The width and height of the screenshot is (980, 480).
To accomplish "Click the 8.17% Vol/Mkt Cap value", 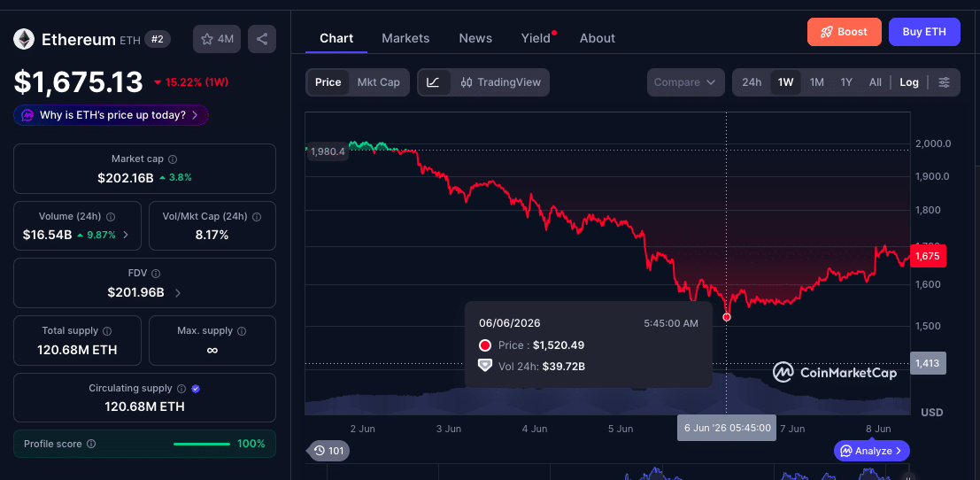I will click(212, 235).
